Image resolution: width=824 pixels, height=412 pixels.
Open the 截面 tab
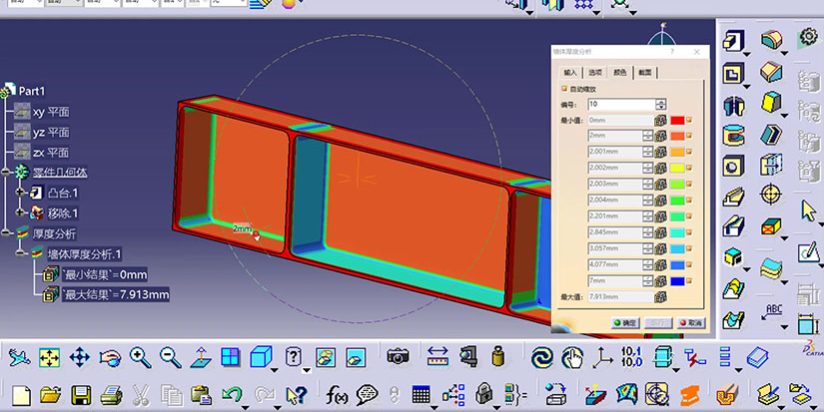tap(645, 72)
